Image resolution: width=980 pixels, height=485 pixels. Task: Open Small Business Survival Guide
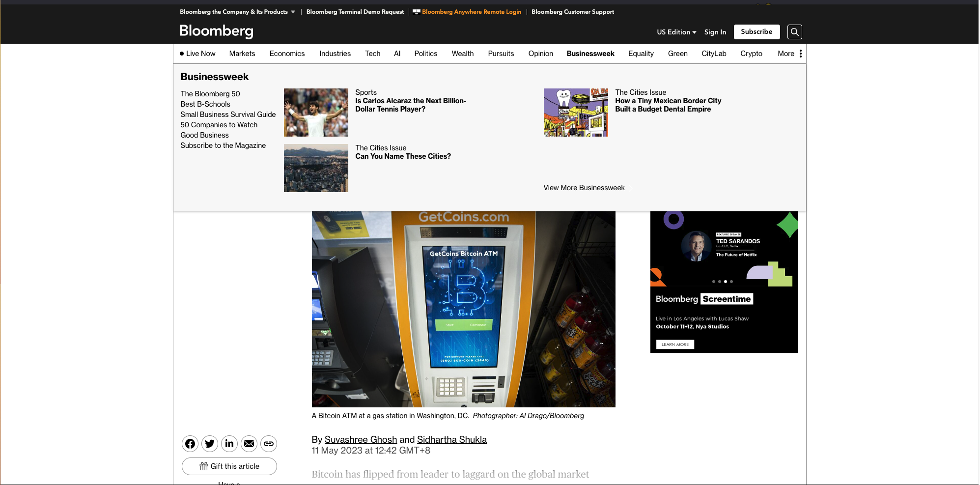pos(228,114)
